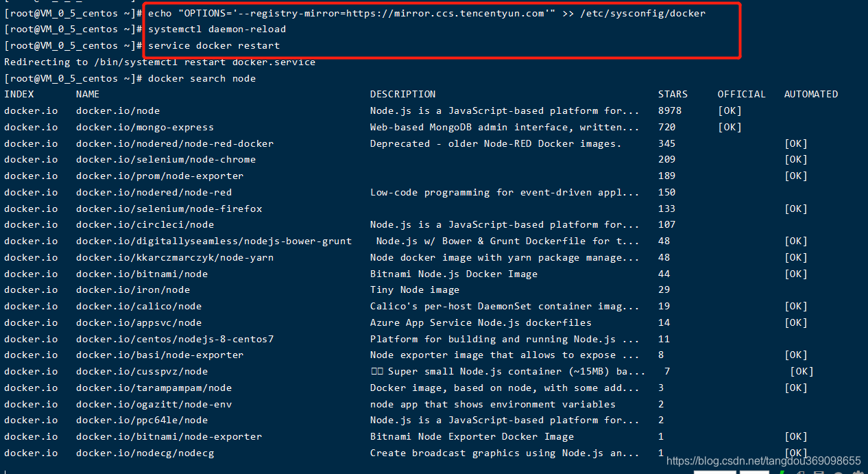Click 'Web-based MongoDB admin interface' description
The width and height of the screenshot is (868, 474).
505,127
